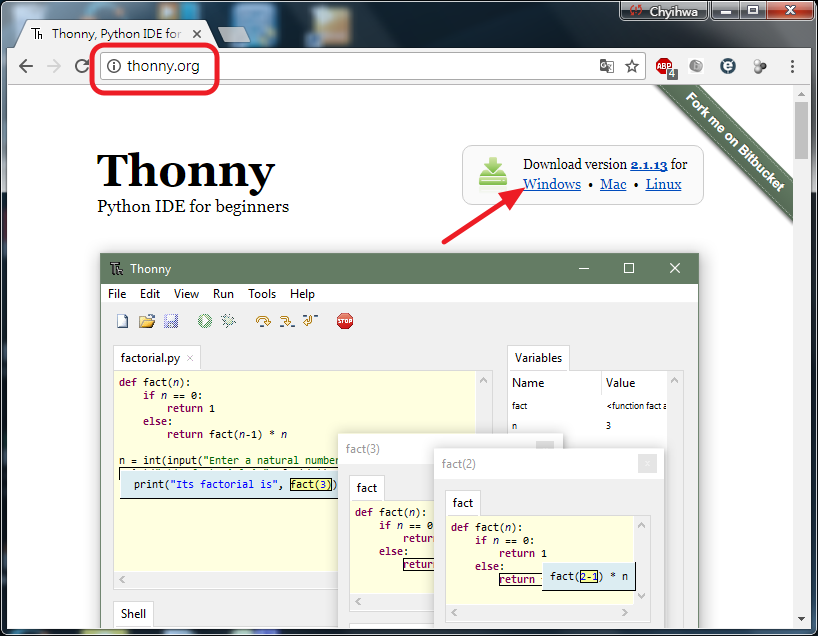Screen dimensions: 818x636
Task: Select the fact variable row
Action: (588, 405)
